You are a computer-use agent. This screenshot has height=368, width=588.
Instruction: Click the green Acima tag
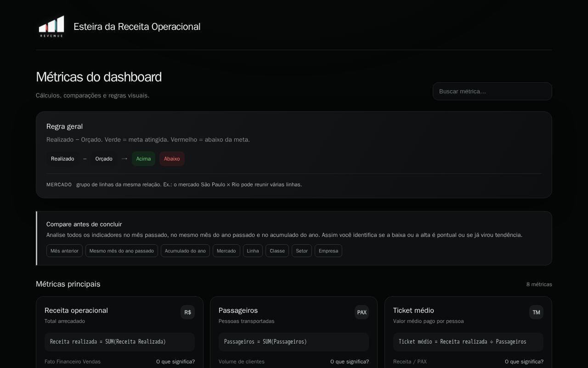click(x=143, y=159)
